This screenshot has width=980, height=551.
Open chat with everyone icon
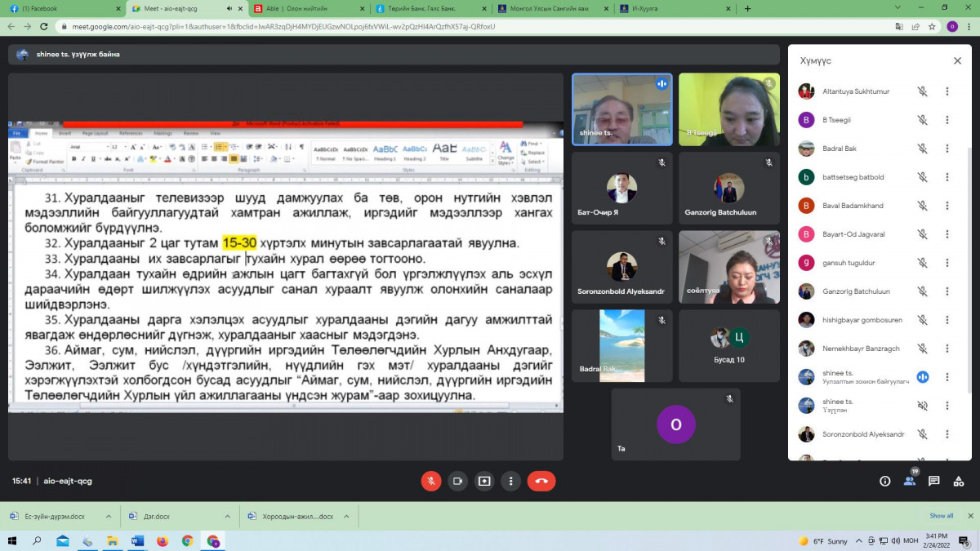click(x=933, y=481)
